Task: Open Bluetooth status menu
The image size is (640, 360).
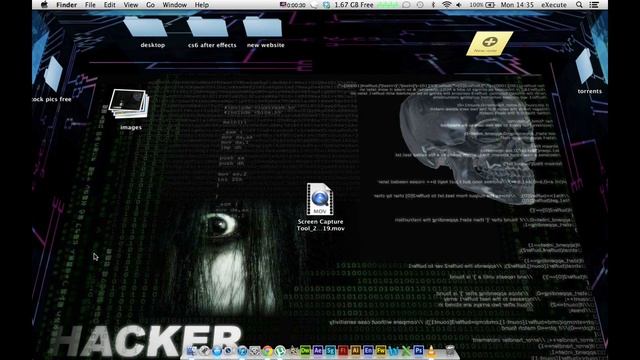Action: pyautogui.click(x=433, y=5)
